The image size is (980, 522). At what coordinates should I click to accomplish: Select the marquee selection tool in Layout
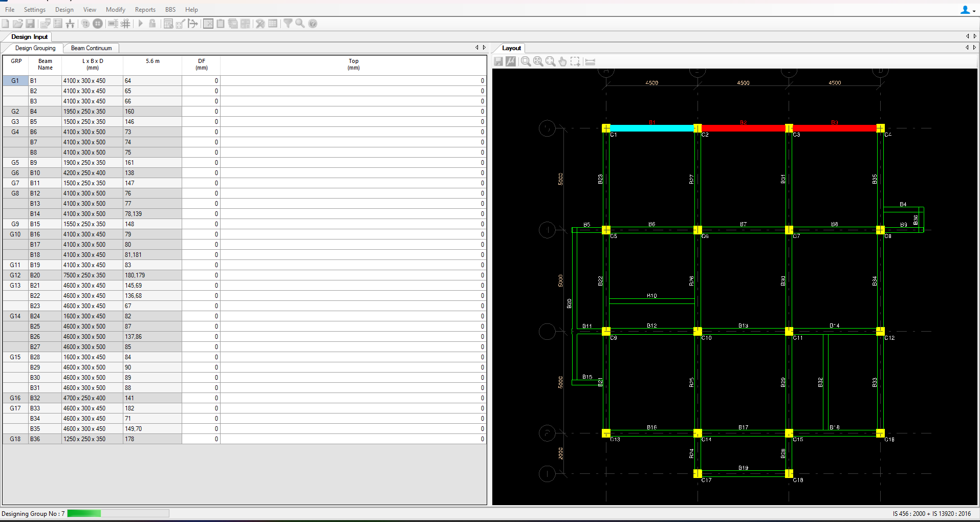pos(575,61)
